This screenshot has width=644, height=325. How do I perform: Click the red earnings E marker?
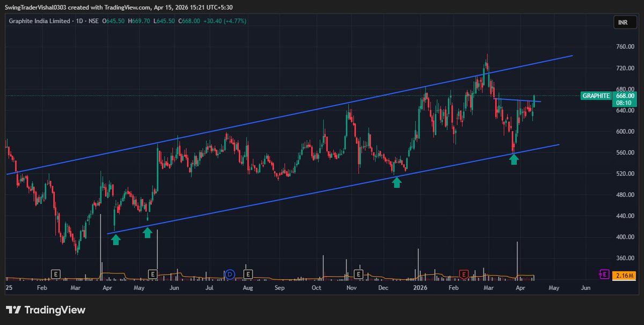464,274
